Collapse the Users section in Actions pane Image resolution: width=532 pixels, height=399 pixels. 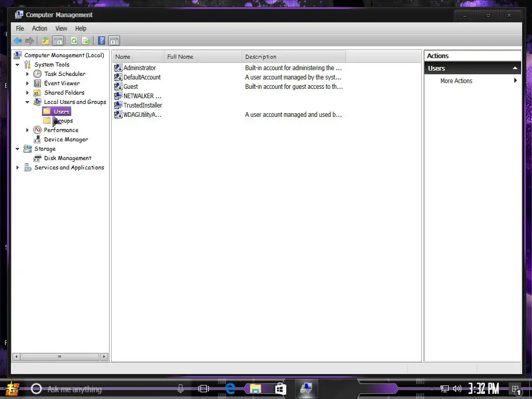(x=515, y=68)
